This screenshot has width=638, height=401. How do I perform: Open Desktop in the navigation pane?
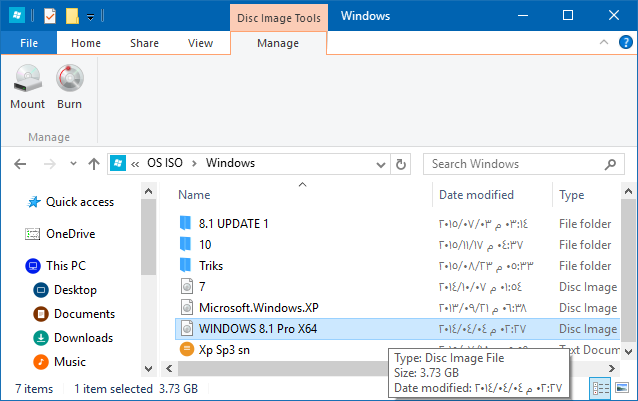pyautogui.click(x=75, y=290)
